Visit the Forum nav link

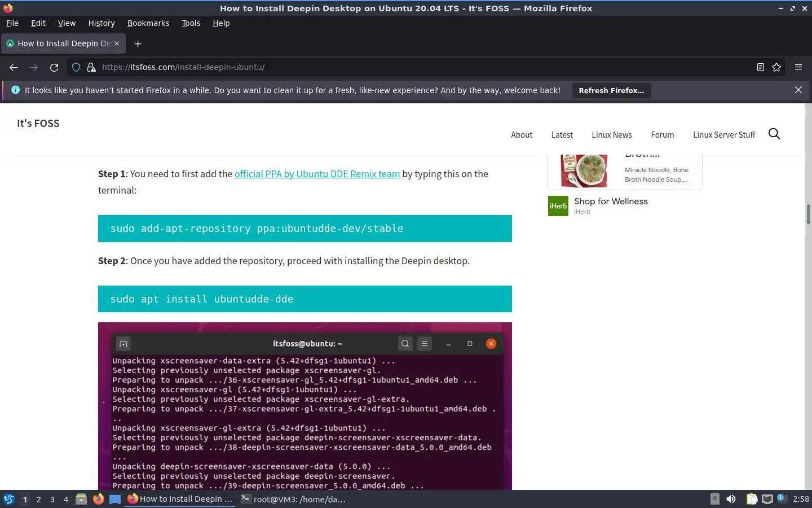[x=663, y=135]
